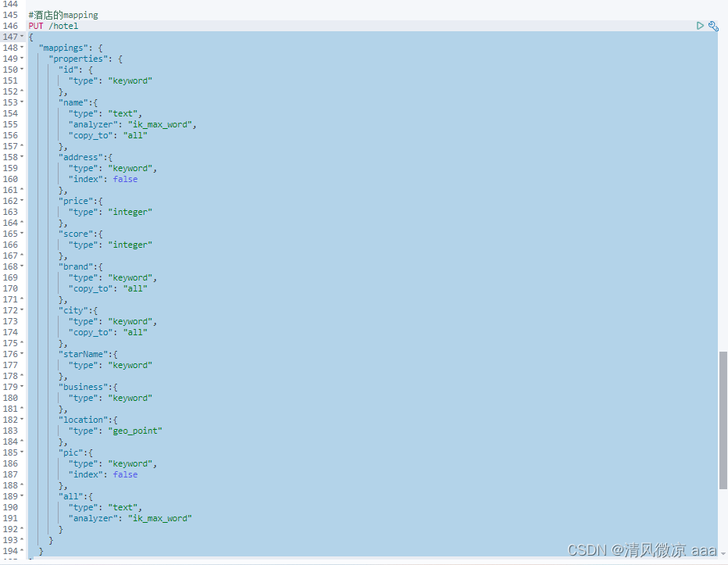Click the "ik_max_word" value on line 191
The height and width of the screenshot is (565, 728).
159,518
